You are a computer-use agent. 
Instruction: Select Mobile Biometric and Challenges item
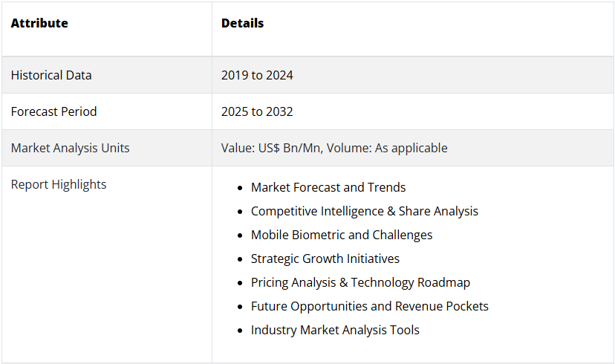342,235
